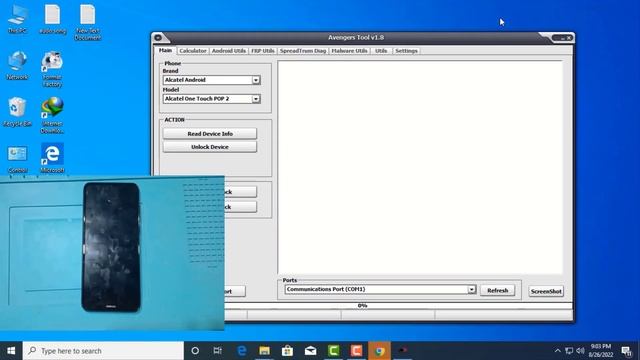Screen dimensions: 640x360
Task: Click the phone webcam video overlay
Action: 112,253
